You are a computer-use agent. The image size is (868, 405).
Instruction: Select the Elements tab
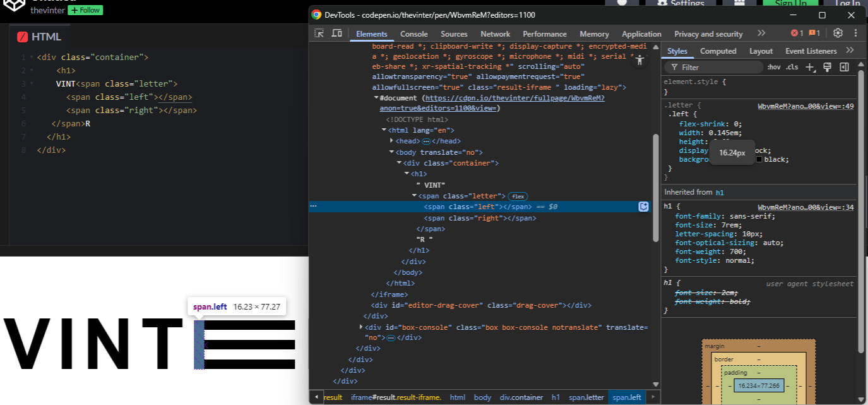[372, 34]
